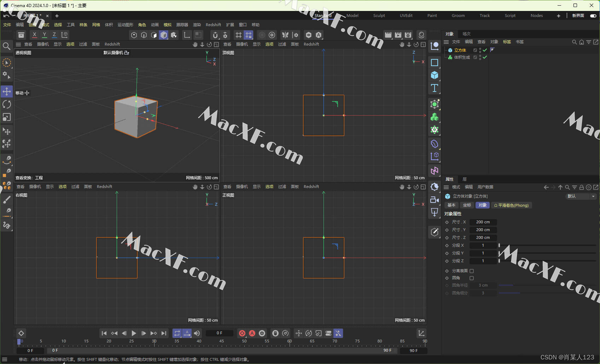
Task: Switch to the Sculpt layout tab
Action: click(x=379, y=16)
